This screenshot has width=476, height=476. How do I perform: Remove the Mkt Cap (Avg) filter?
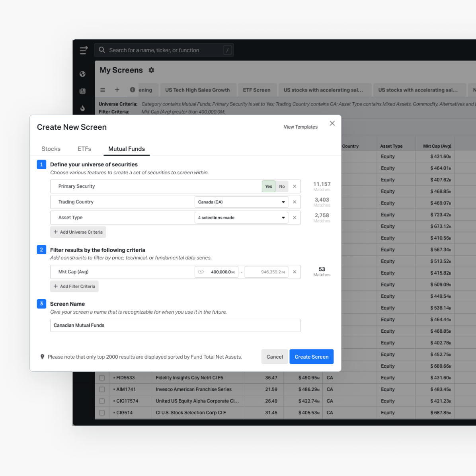pos(295,272)
